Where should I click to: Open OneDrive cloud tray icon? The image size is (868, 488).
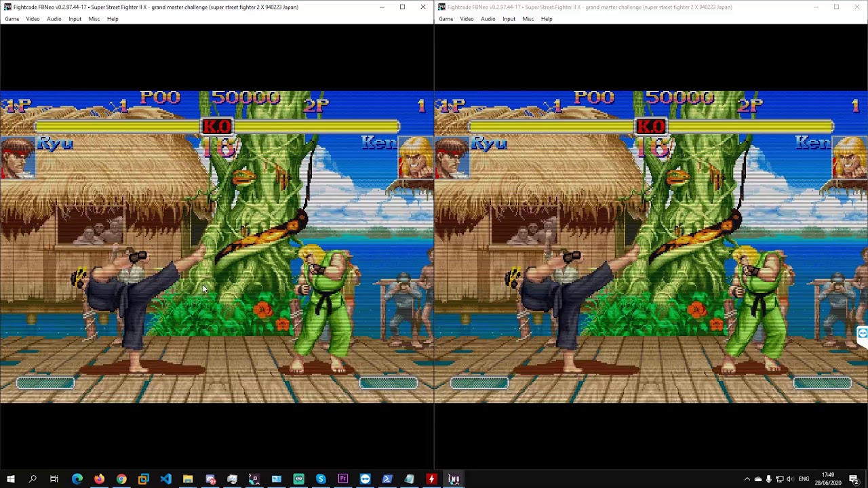(x=758, y=479)
